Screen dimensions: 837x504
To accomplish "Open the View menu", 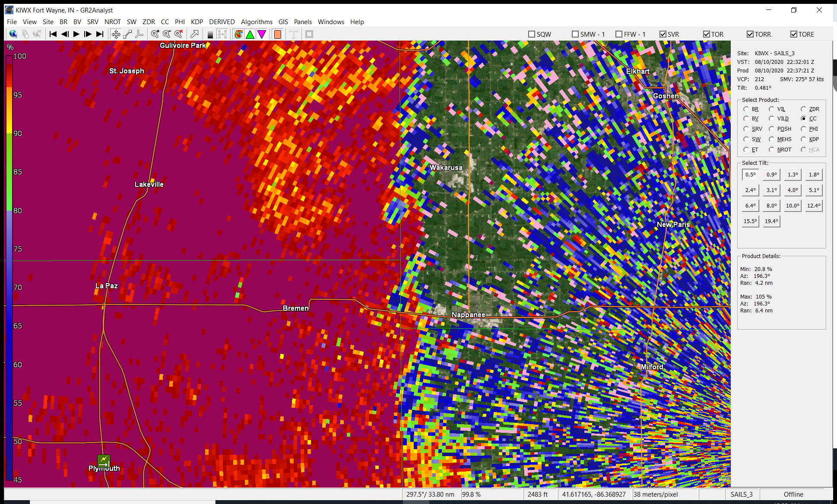I will 30,22.
